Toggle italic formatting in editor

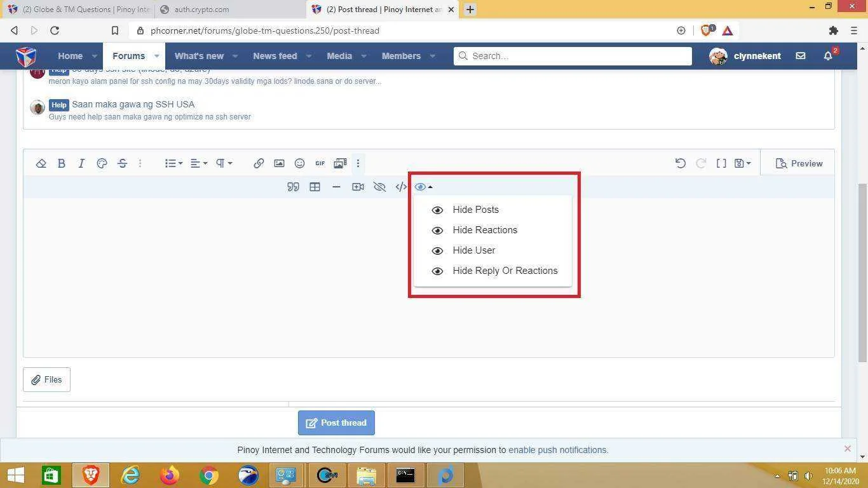(x=81, y=163)
